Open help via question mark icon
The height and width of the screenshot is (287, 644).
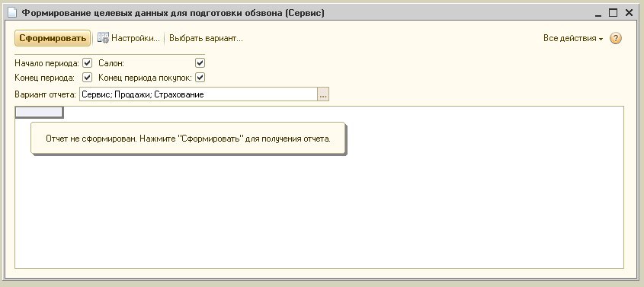(x=615, y=39)
